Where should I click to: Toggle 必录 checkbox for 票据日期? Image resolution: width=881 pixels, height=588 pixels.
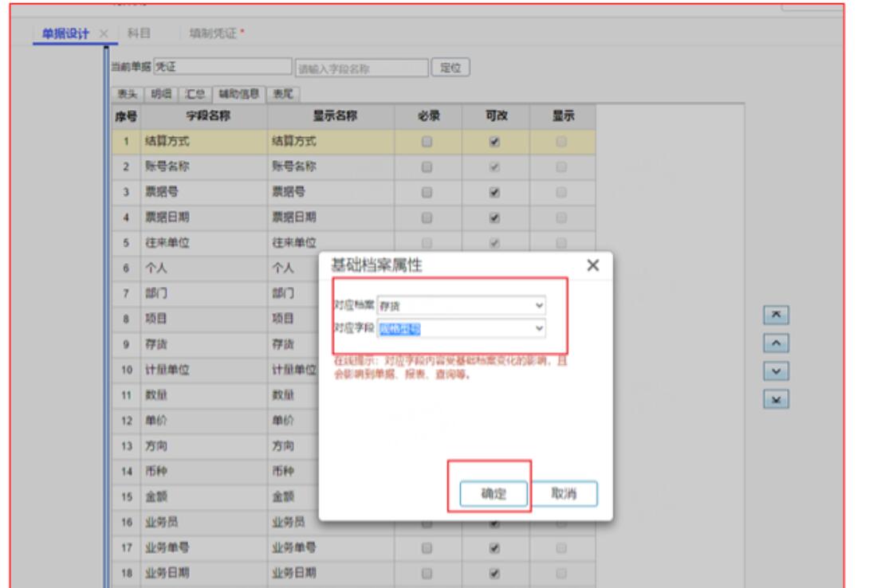[x=427, y=218]
